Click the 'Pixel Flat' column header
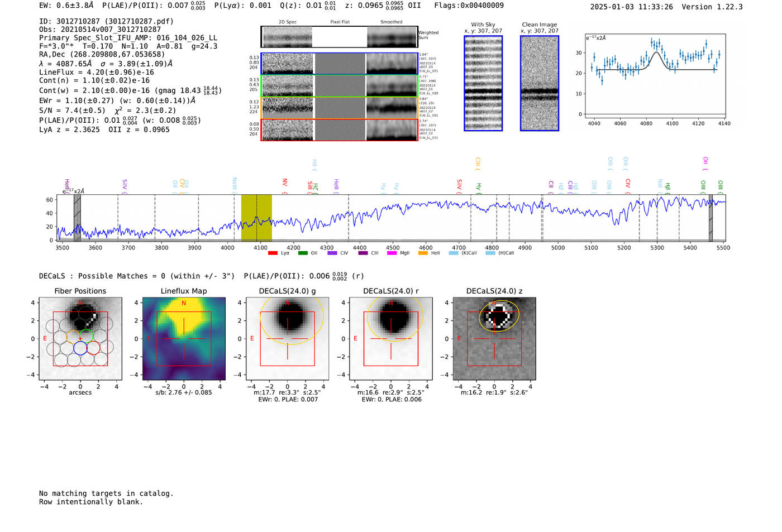Viewport: 782px width, 532px height. (x=340, y=22)
